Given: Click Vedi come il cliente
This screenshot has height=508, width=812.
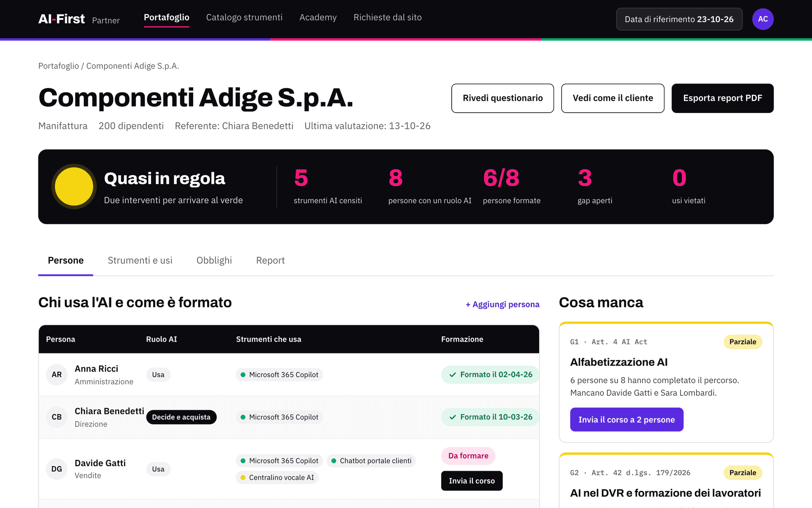Looking at the screenshot, I should (x=613, y=98).
